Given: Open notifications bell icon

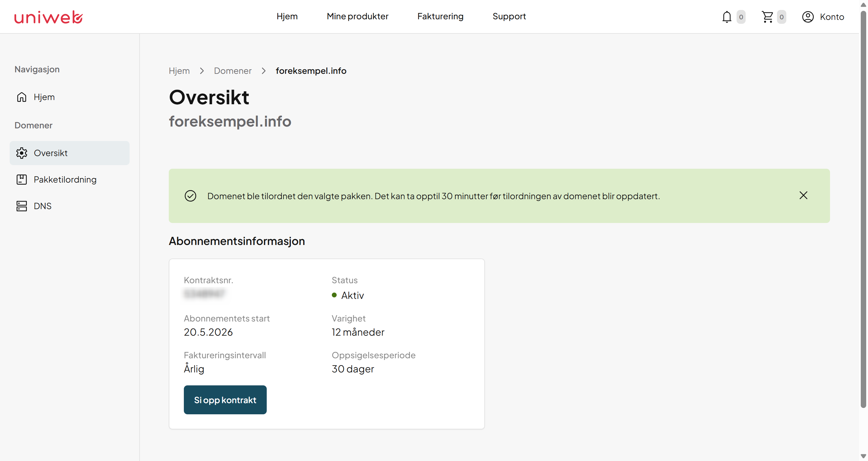Looking at the screenshot, I should [x=726, y=17].
